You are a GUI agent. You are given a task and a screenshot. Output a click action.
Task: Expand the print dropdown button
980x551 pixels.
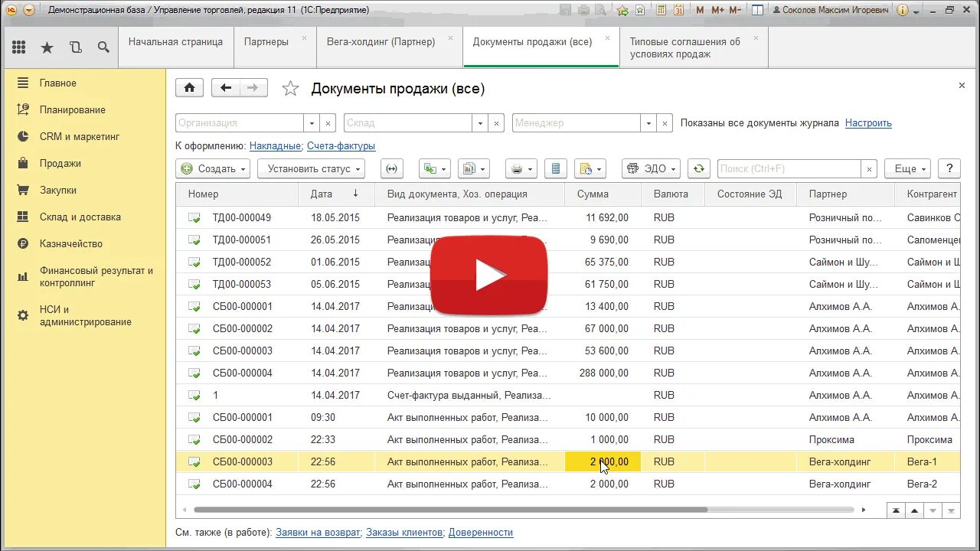tap(521, 168)
